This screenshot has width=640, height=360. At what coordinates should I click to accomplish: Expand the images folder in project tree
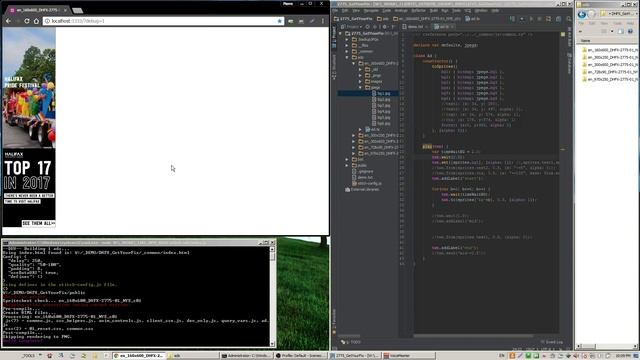point(360,81)
